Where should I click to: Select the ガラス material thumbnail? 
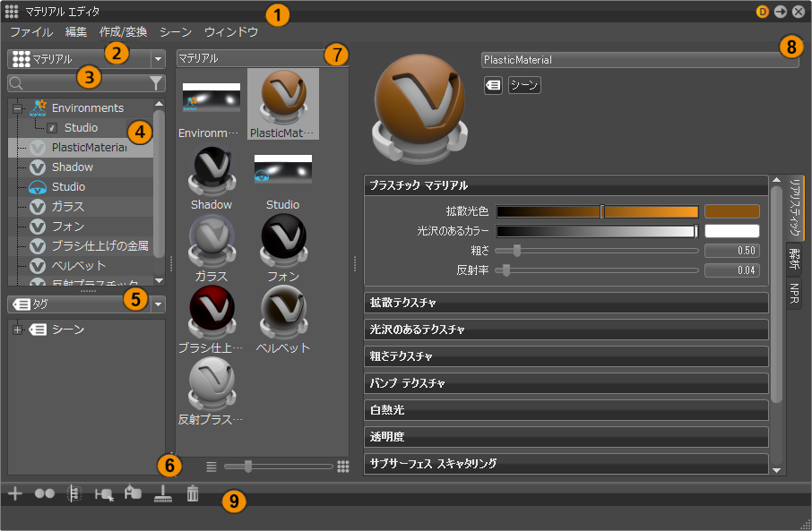(212, 248)
